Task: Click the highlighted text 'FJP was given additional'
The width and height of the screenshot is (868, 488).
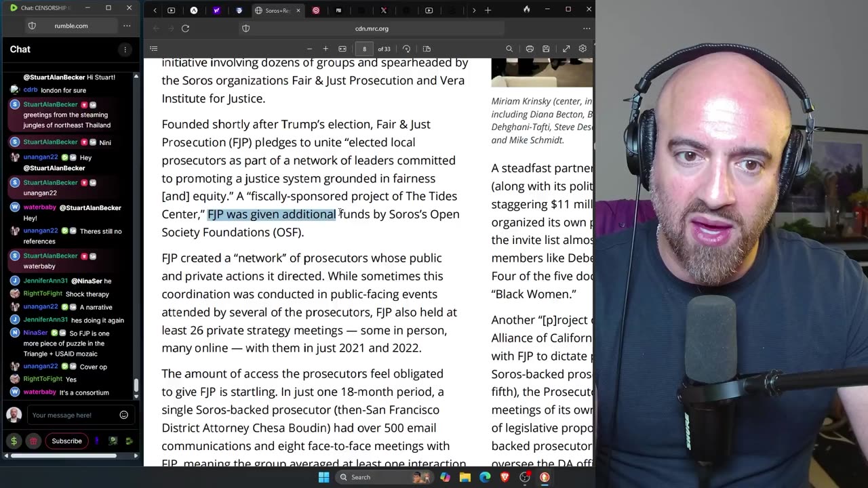Action: pyautogui.click(x=271, y=214)
